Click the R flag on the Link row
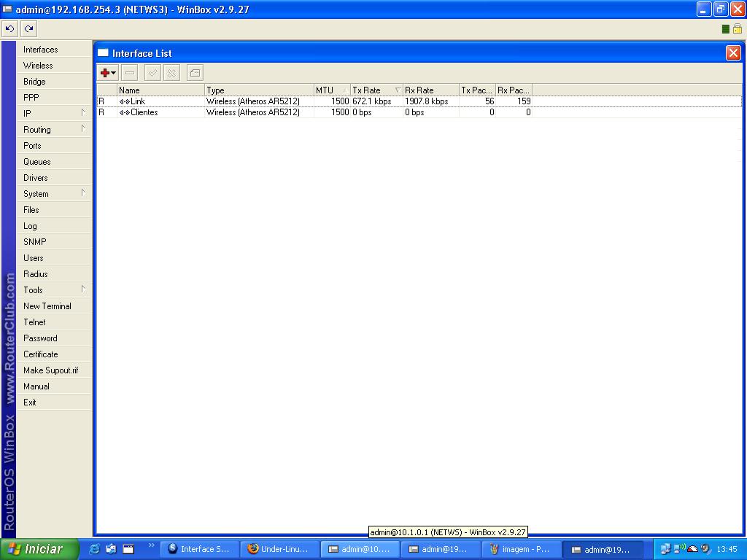The height and width of the screenshot is (560, 747). (x=101, y=101)
